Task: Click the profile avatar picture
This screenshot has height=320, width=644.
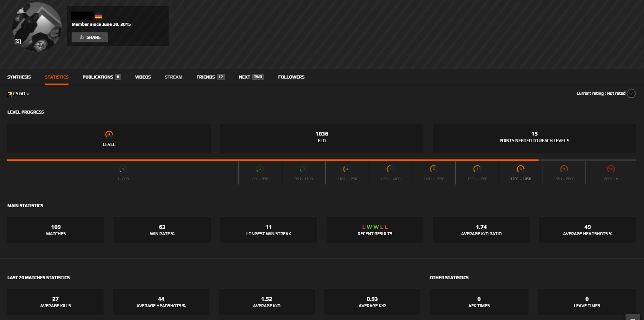Action: [37, 27]
